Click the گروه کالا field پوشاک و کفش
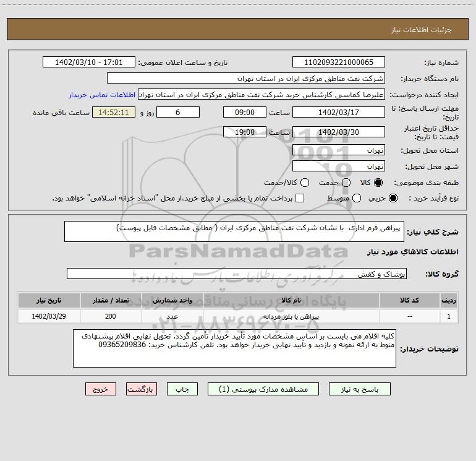The image size is (476, 461). (x=237, y=274)
